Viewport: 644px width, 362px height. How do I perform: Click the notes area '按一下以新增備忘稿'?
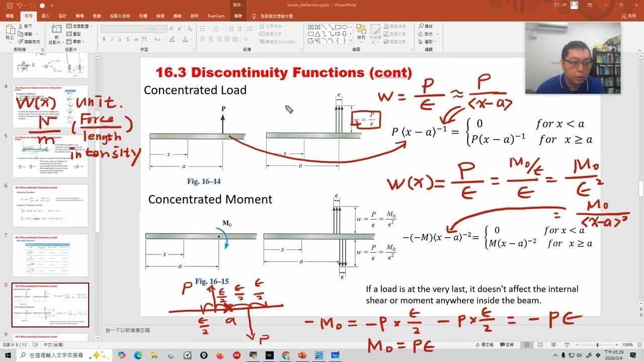128,330
